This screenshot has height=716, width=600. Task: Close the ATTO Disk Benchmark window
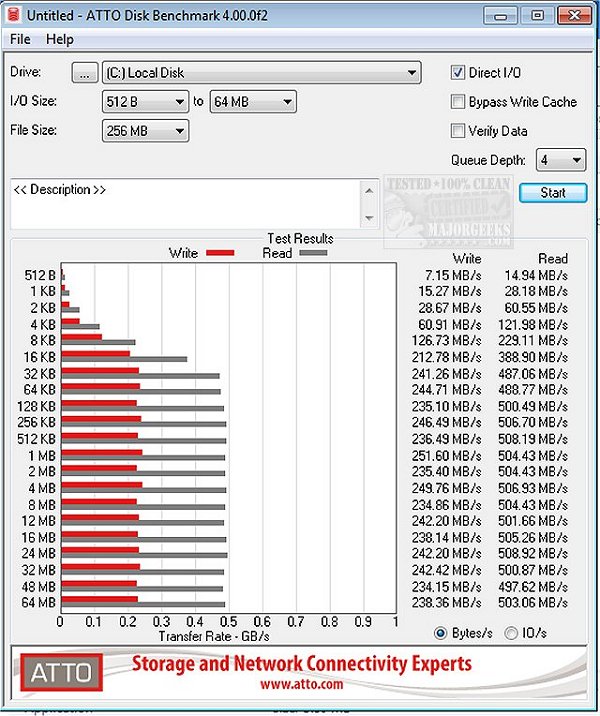click(x=574, y=16)
